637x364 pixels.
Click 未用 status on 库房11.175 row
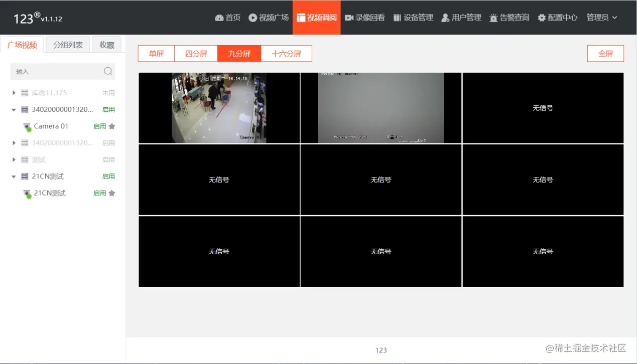click(x=108, y=93)
